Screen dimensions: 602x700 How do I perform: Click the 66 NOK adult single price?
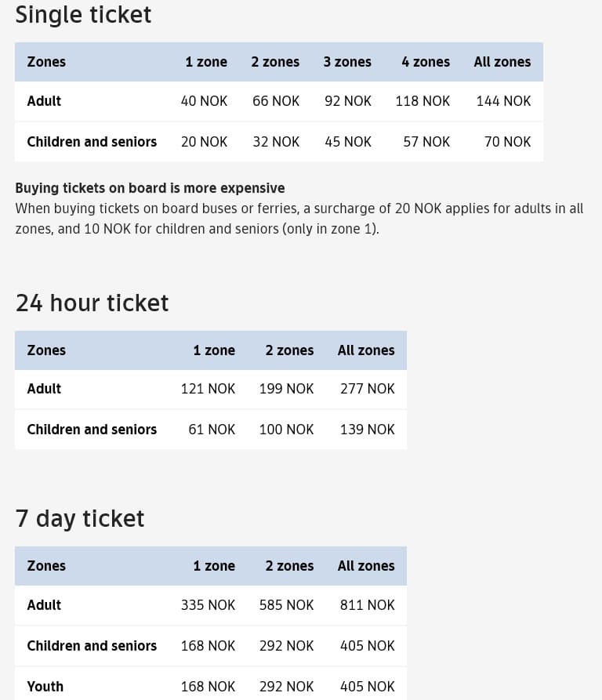(276, 101)
